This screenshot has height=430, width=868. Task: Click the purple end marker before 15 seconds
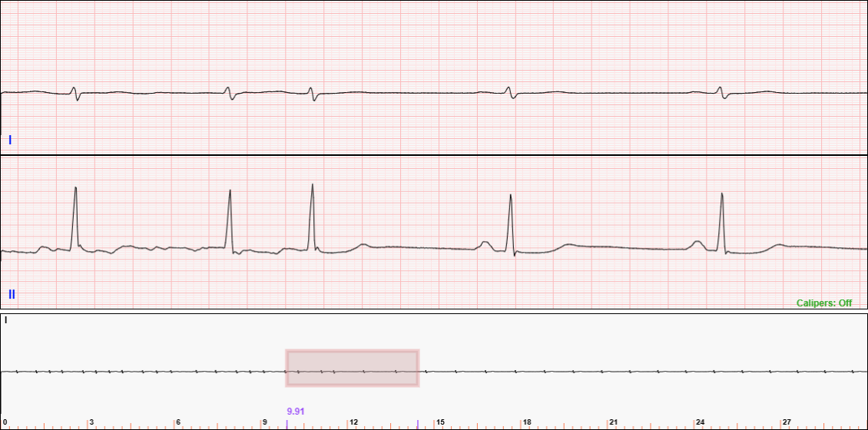[x=418, y=424]
